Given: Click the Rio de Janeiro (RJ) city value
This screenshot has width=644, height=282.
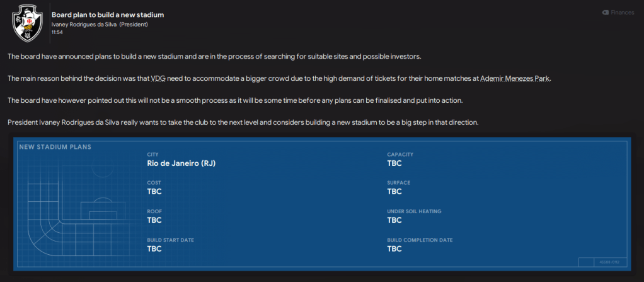Looking at the screenshot, I should [x=185, y=163].
